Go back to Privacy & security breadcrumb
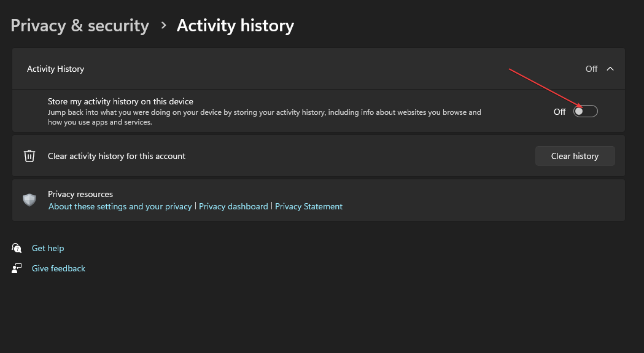644x353 pixels. point(80,26)
